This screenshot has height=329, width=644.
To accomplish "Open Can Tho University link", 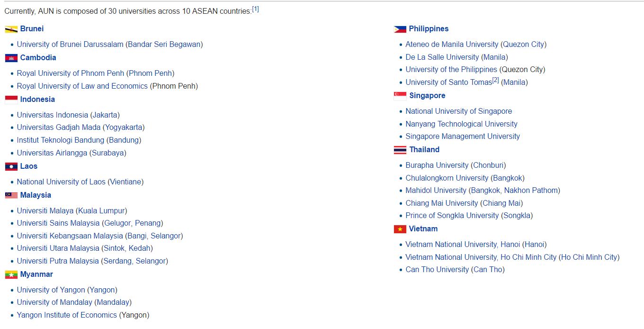I will 437,270.
